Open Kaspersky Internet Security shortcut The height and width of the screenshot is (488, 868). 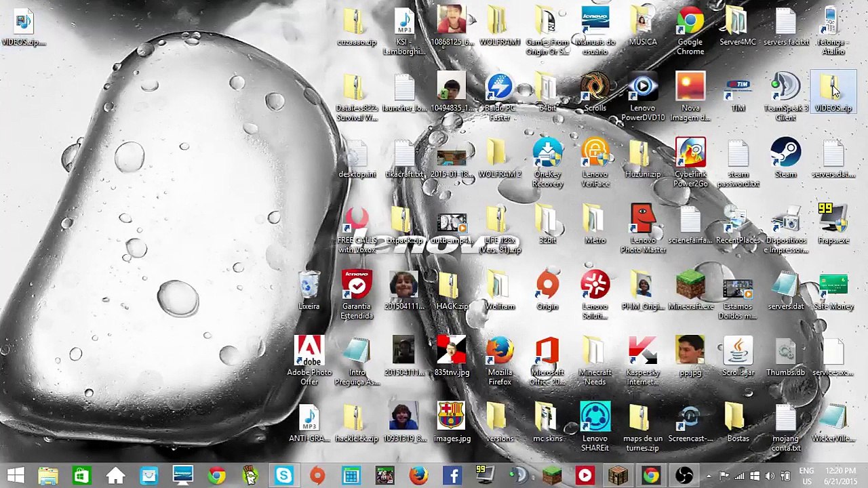[x=642, y=361]
